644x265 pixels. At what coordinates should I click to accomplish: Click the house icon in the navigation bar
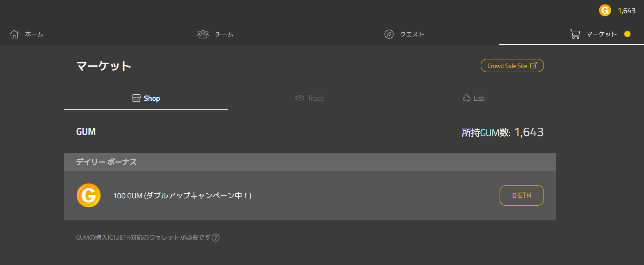(x=14, y=34)
